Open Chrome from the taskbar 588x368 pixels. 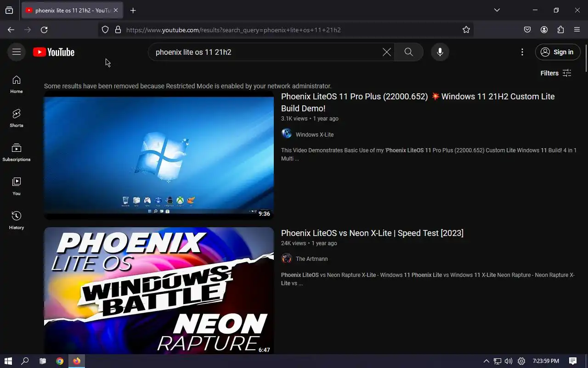click(60, 361)
